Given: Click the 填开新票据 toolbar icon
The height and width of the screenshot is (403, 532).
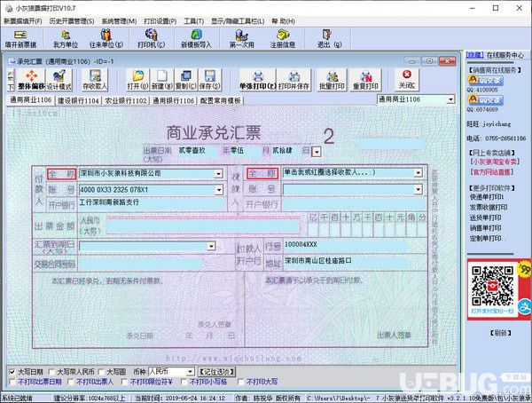Looking at the screenshot, I should 20,38.
